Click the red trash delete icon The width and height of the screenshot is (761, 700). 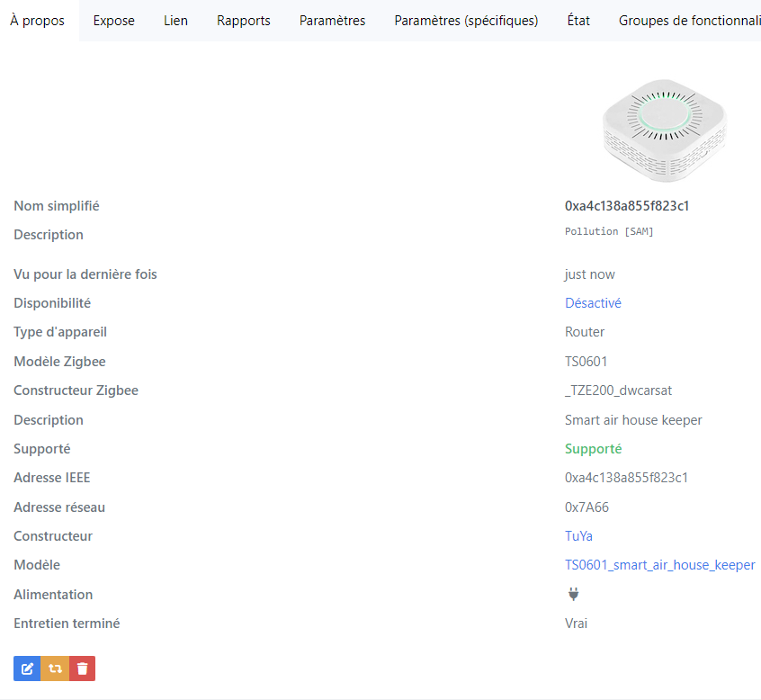point(83,669)
